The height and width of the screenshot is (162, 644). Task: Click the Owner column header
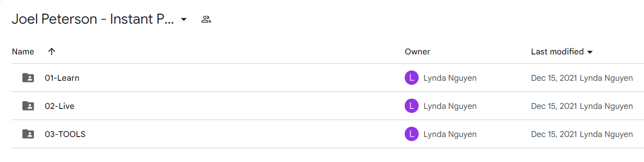pos(417,51)
